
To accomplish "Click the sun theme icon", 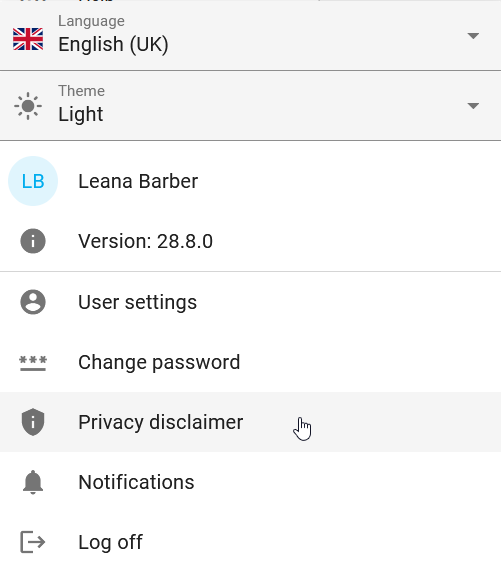I will point(28,106).
